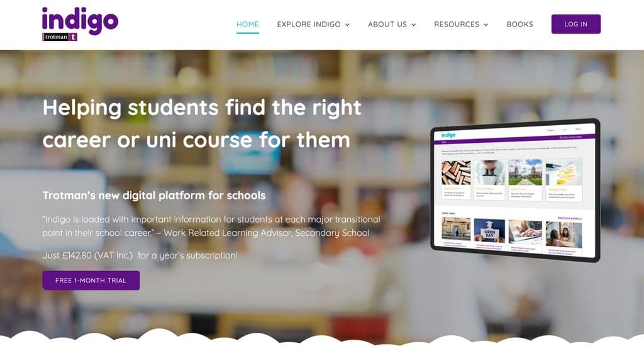The width and height of the screenshot is (644, 351).
Task: Start the Free 1-Month Trial
Action: click(91, 281)
